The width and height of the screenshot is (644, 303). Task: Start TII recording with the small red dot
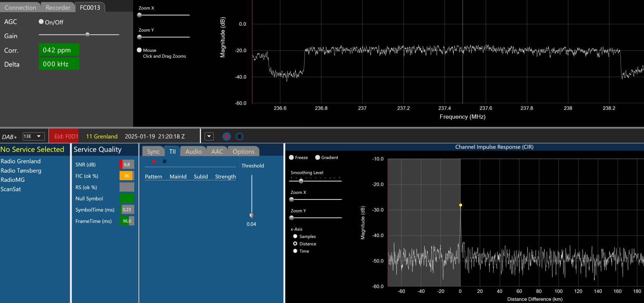pyautogui.click(x=154, y=161)
